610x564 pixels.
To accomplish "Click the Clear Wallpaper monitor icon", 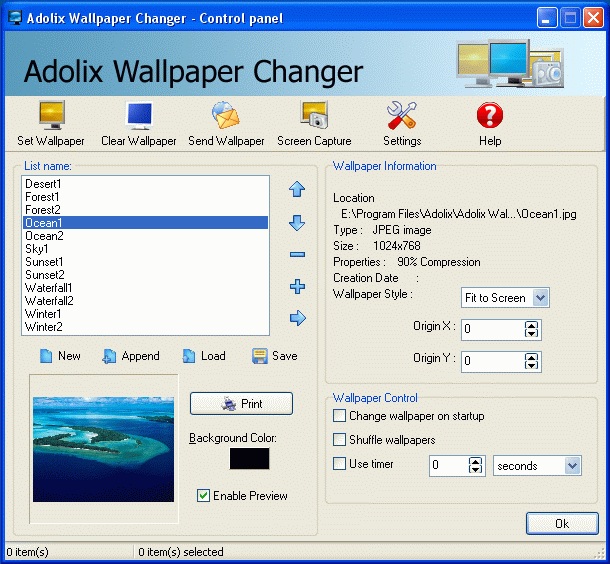I will (x=138, y=116).
